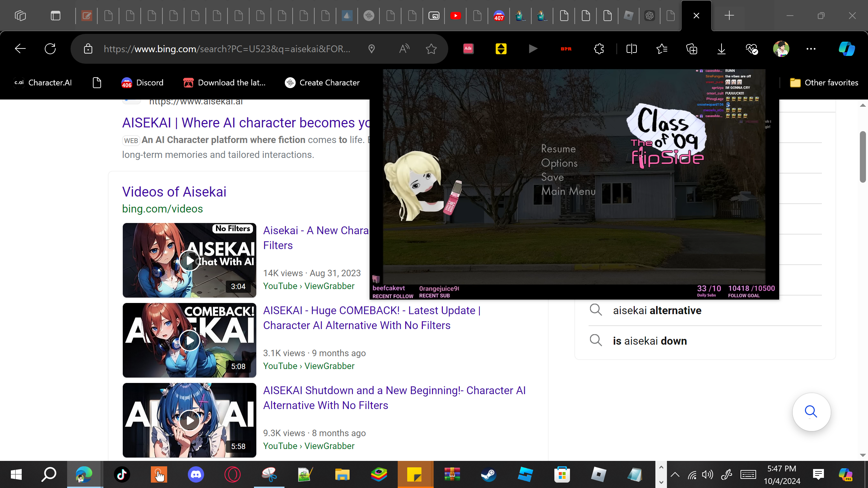The width and height of the screenshot is (868, 488).
Task: Open Browser essentials heart icon
Action: click(x=751, y=49)
